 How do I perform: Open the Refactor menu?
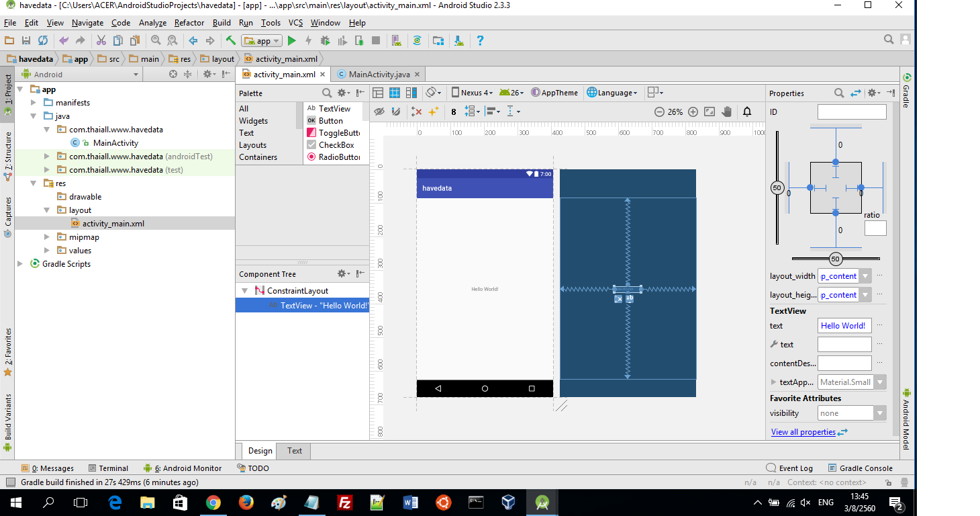click(x=189, y=23)
